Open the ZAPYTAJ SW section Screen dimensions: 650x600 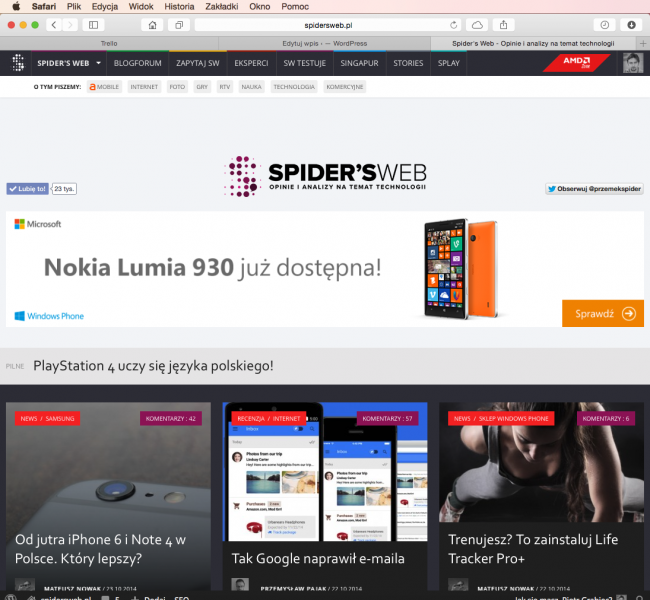click(x=198, y=63)
